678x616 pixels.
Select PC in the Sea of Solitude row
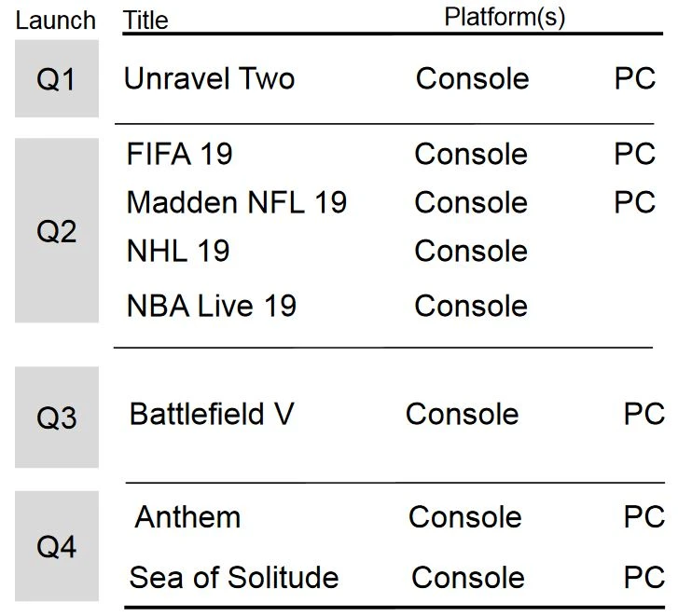[x=643, y=578]
